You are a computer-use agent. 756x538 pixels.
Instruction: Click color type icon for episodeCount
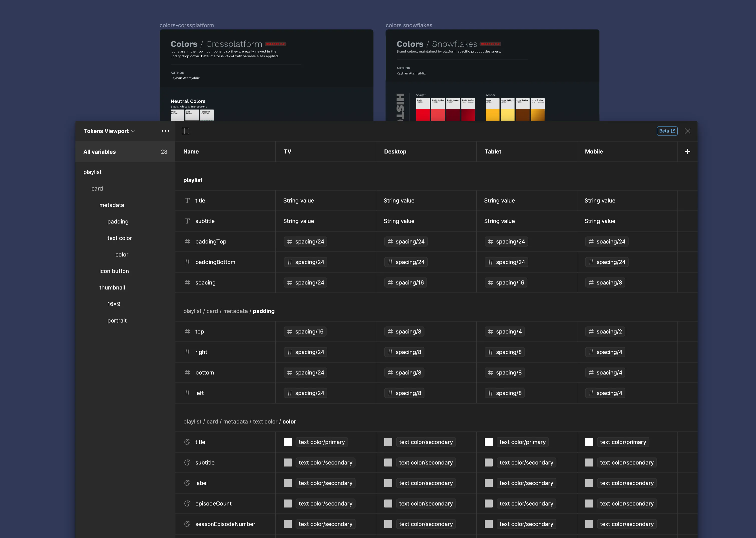click(x=187, y=504)
